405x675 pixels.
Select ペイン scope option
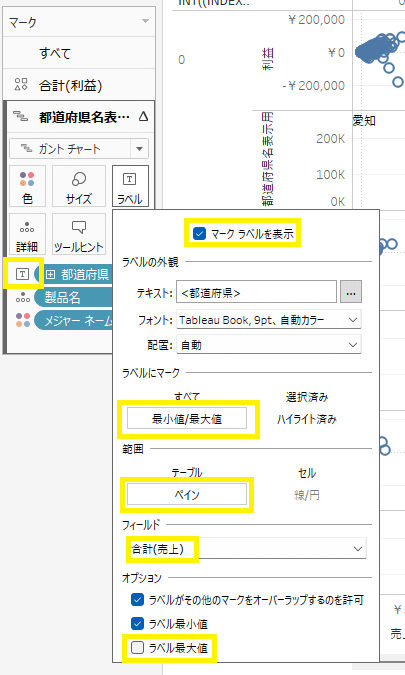click(x=187, y=494)
